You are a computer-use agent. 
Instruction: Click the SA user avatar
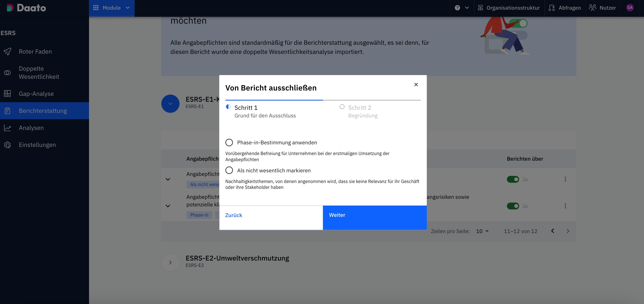[630, 8]
